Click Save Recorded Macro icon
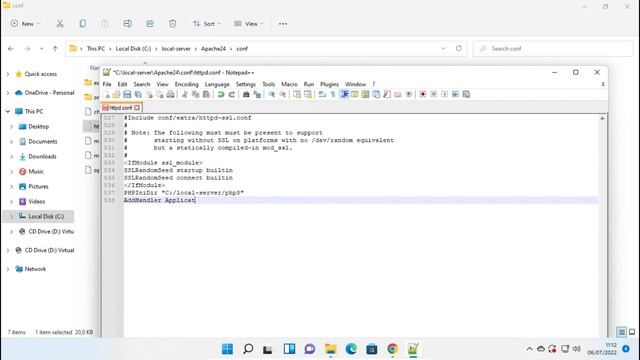 (x=466, y=95)
